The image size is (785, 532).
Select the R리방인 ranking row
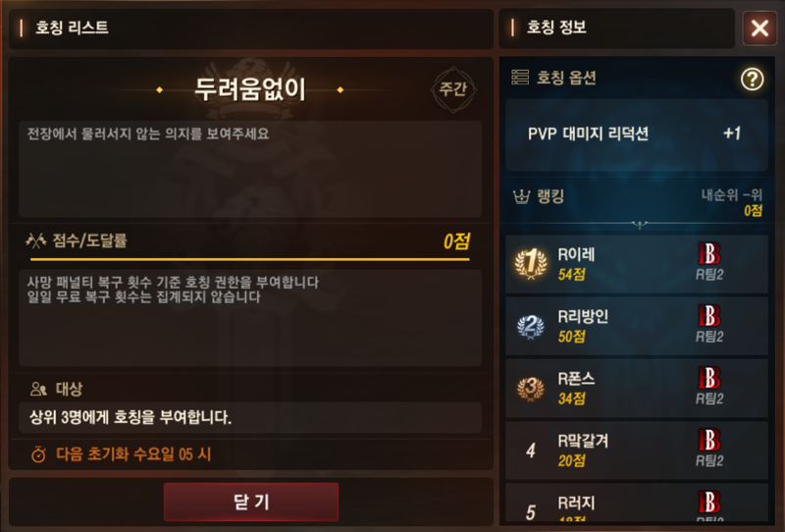636,326
